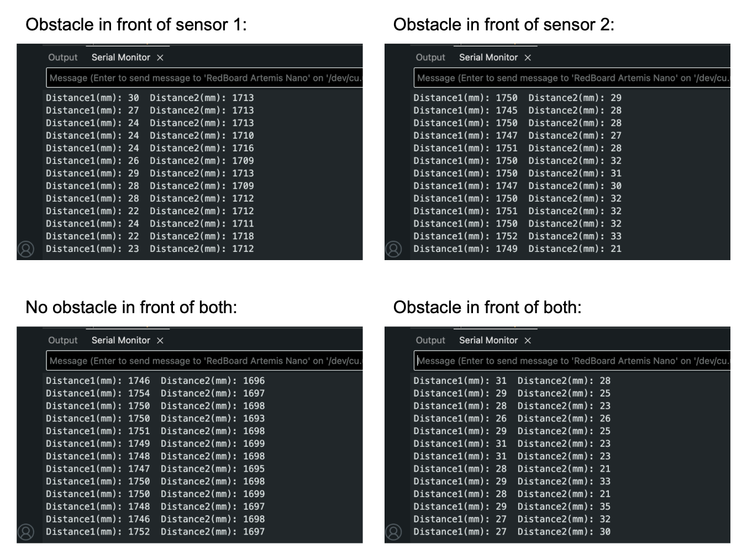Close Serial Monitor in sensor 2 obstacle panel

pyautogui.click(x=528, y=57)
